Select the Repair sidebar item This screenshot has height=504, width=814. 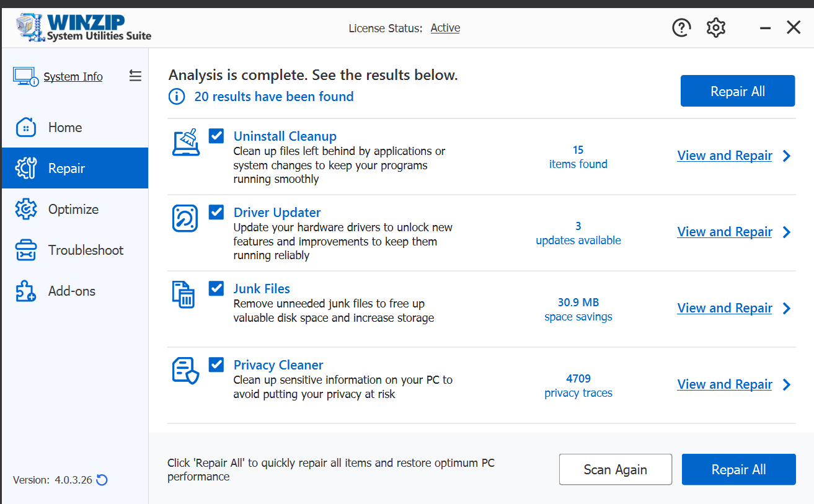coord(75,168)
